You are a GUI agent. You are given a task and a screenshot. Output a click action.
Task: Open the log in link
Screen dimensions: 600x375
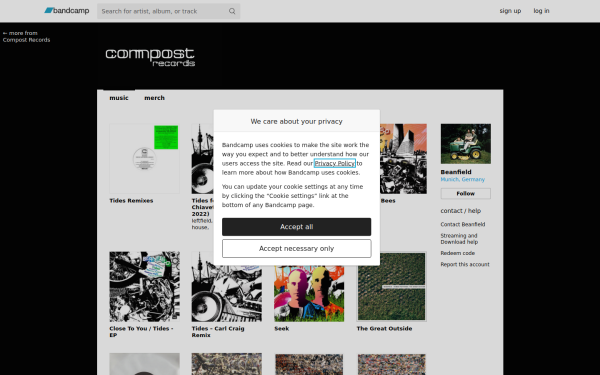(x=541, y=11)
